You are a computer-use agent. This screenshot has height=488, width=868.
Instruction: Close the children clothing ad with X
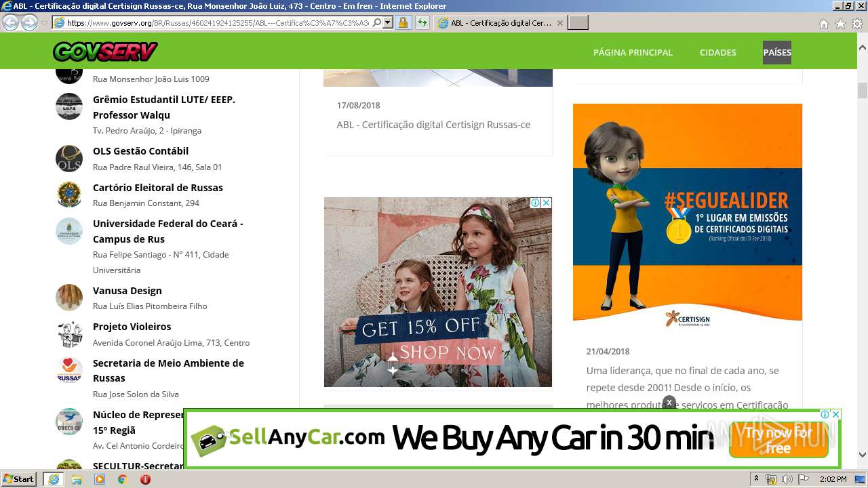pyautogui.click(x=546, y=203)
